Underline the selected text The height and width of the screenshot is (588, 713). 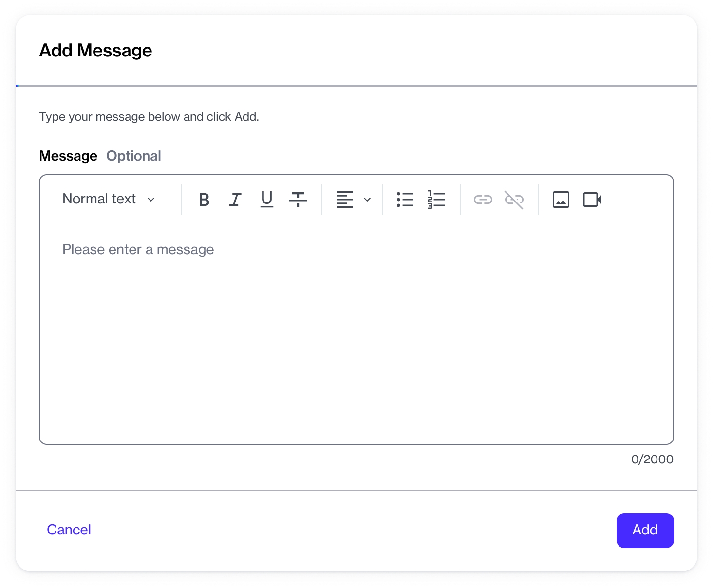click(x=266, y=200)
